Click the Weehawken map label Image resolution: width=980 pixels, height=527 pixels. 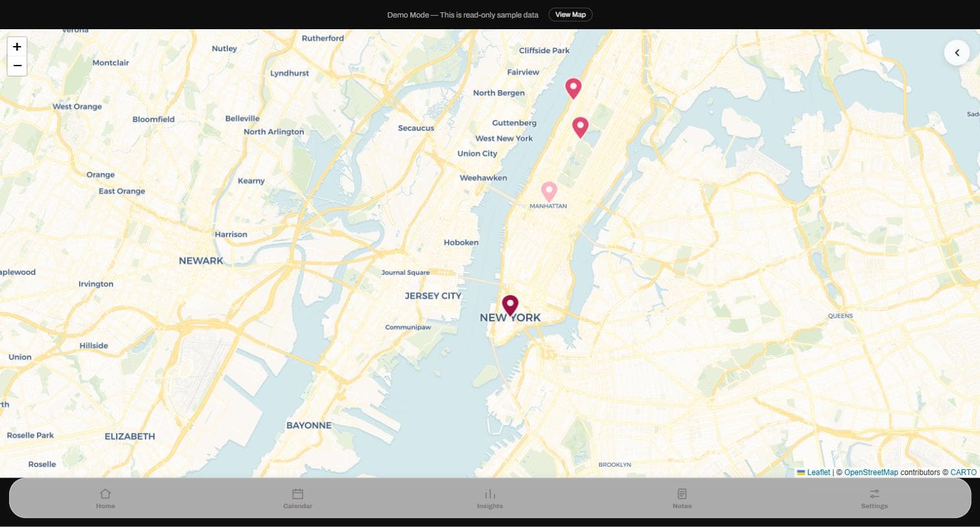pyautogui.click(x=484, y=178)
